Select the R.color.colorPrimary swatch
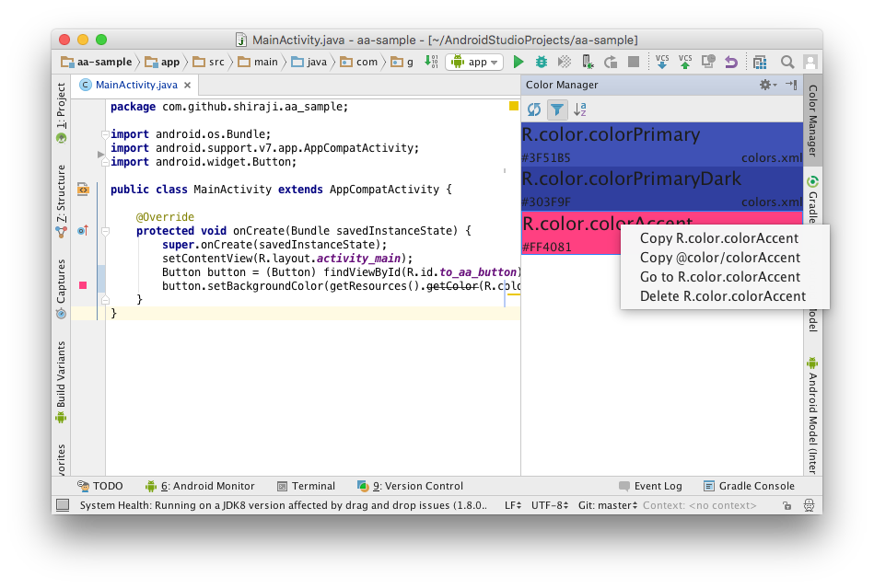The image size is (874, 588). tap(661, 144)
